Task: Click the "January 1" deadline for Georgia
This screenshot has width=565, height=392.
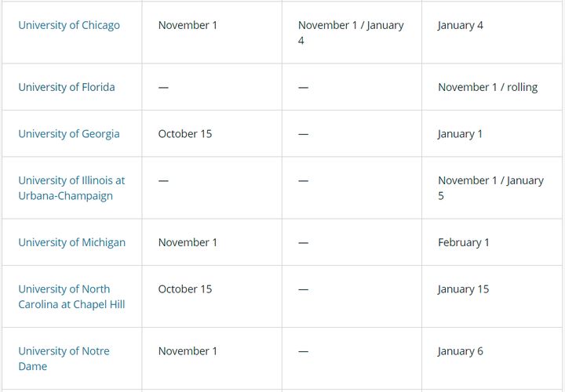Action: (460, 133)
